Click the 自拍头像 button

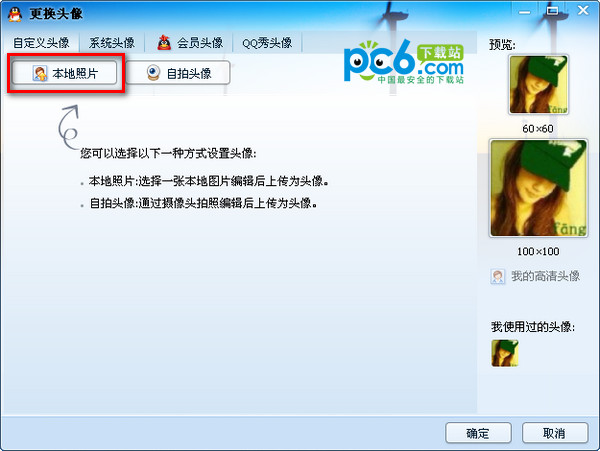(x=178, y=73)
